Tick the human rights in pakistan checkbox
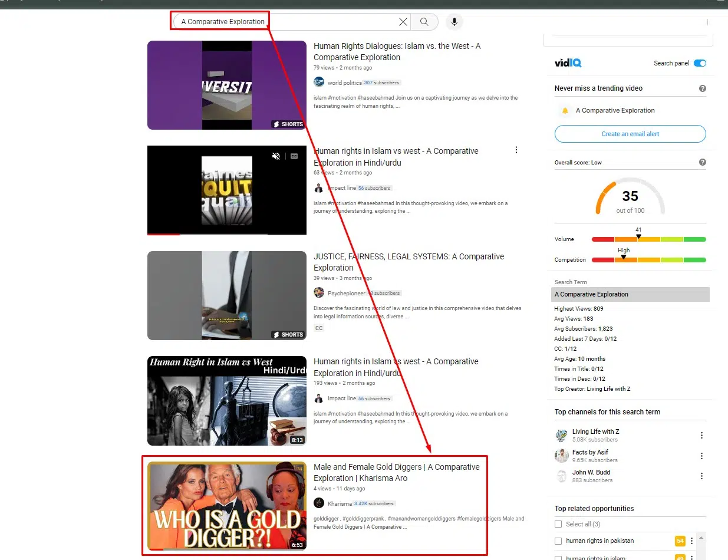The image size is (728, 560). click(558, 541)
